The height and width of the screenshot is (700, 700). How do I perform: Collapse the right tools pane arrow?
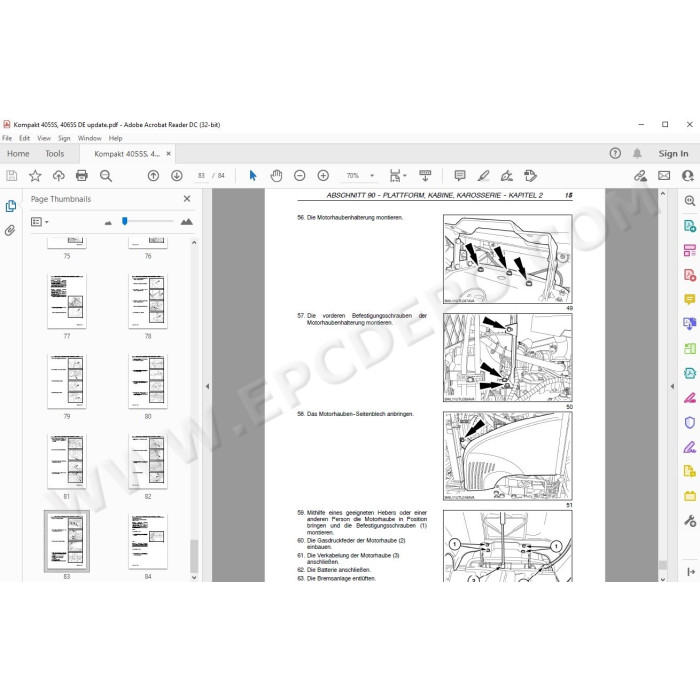(672, 386)
